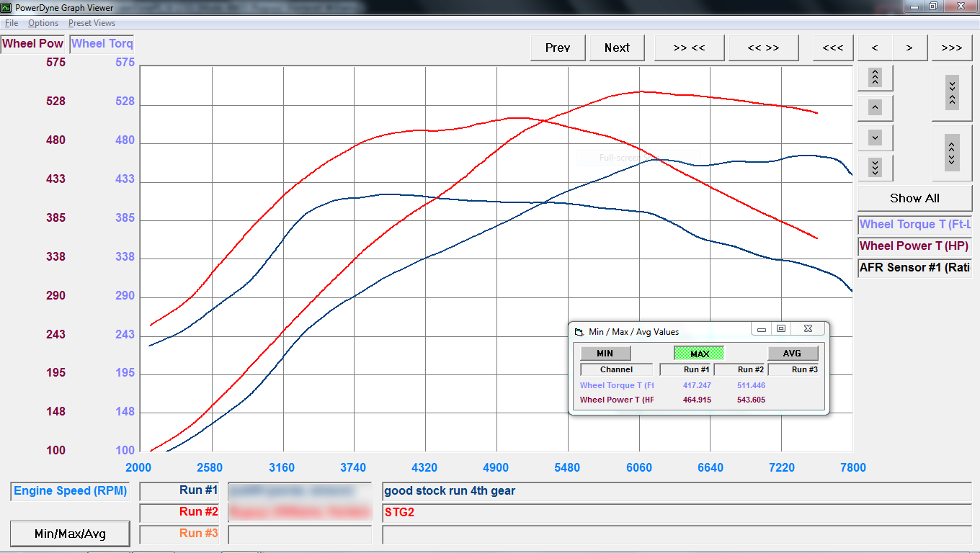
Task: Jump far right with the >>> button
Action: (x=951, y=48)
